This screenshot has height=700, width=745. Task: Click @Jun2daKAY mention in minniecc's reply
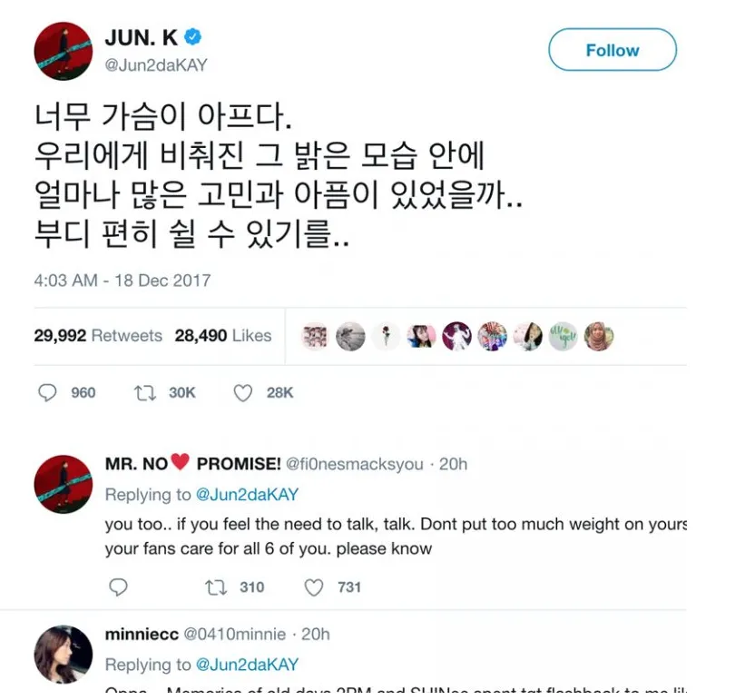[247, 665]
